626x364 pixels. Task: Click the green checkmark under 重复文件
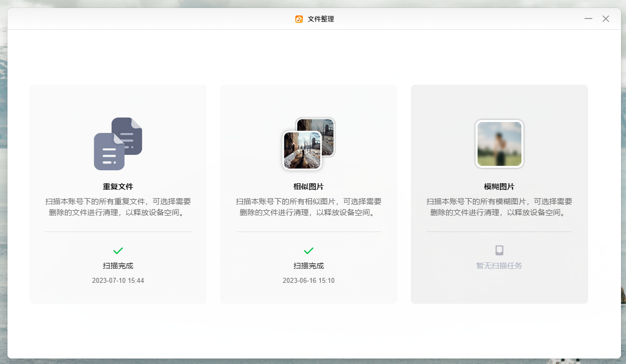(x=118, y=250)
